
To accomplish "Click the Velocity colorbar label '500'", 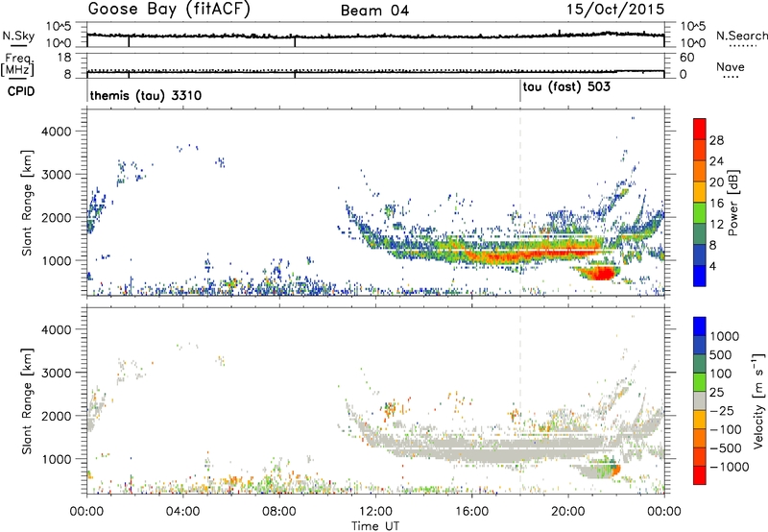I will click(721, 354).
